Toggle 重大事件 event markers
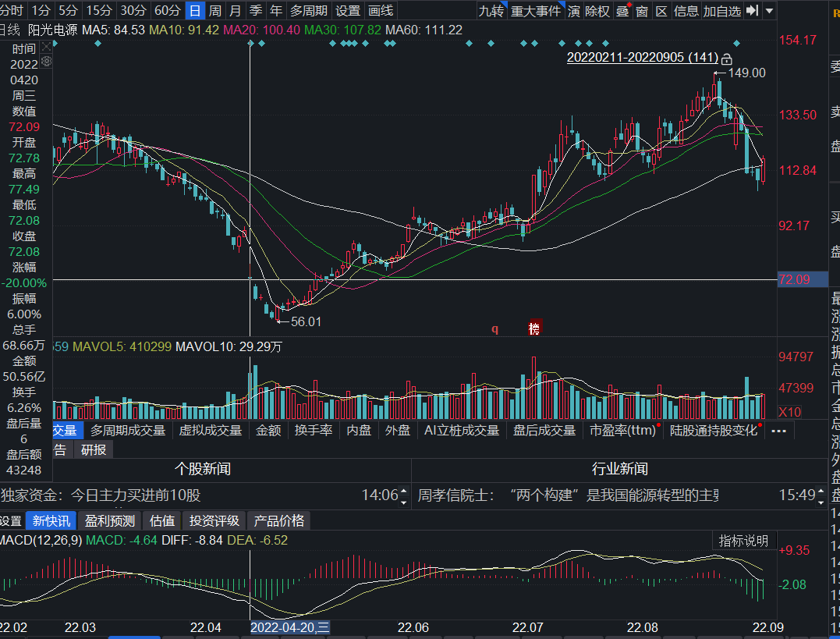 pyautogui.click(x=537, y=11)
